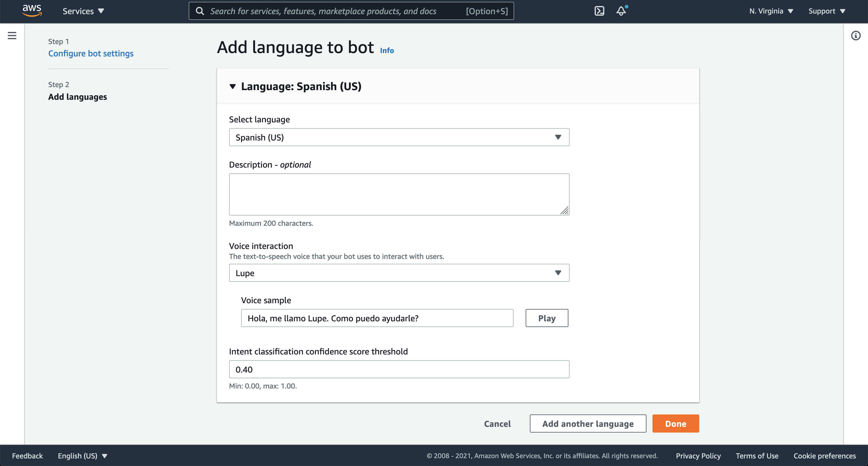Open the Select language dropdown
868x466 pixels.
pos(399,137)
